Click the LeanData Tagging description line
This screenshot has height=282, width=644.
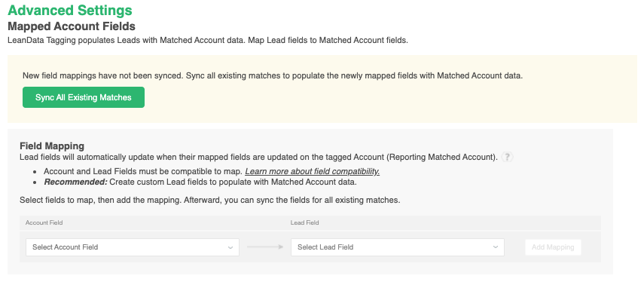[x=208, y=41]
